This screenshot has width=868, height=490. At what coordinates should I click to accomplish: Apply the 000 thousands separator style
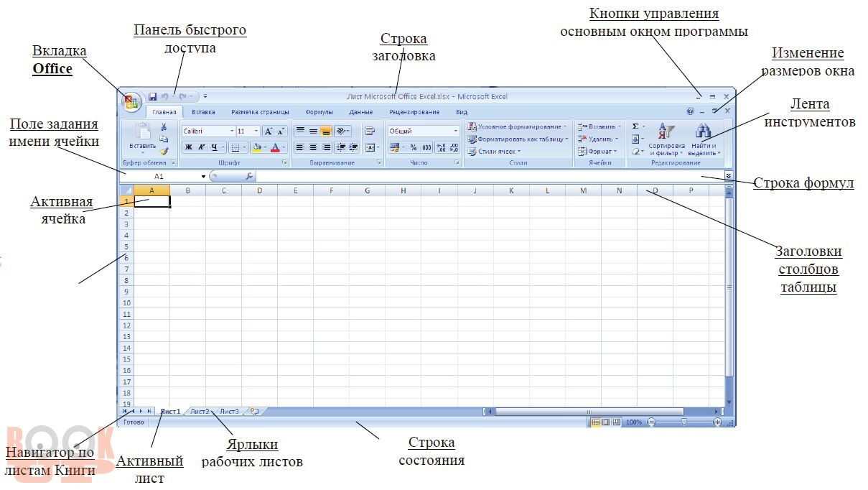[x=426, y=147]
